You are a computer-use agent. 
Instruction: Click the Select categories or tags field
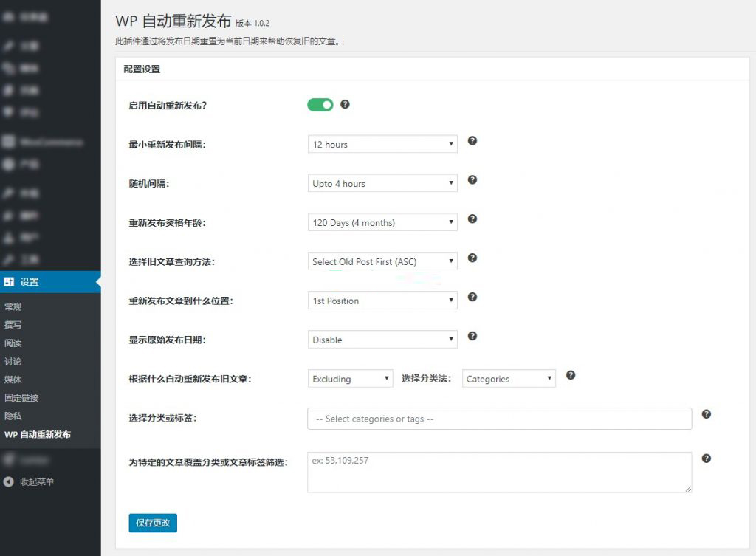[x=500, y=419]
